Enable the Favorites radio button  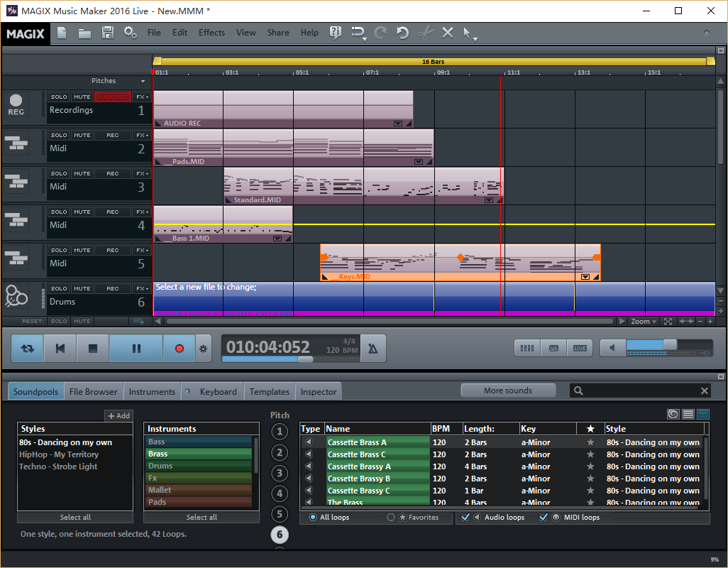[391, 518]
